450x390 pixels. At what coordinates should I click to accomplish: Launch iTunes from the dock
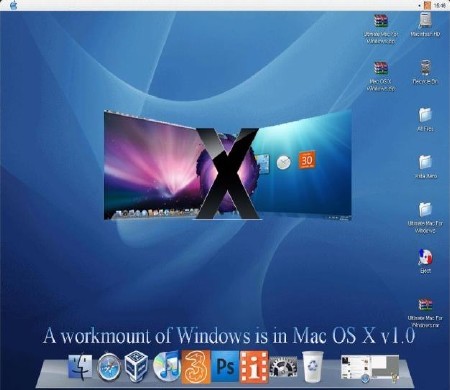click(x=166, y=366)
